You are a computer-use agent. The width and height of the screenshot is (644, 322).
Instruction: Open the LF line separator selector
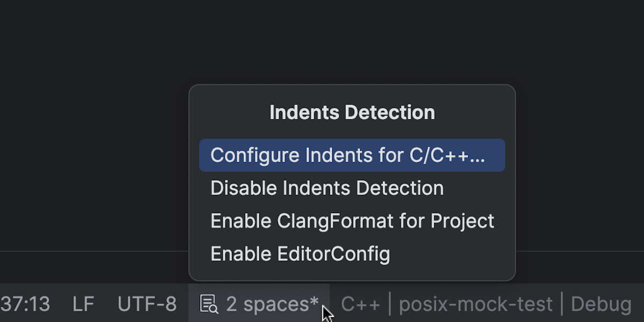pyautogui.click(x=84, y=304)
